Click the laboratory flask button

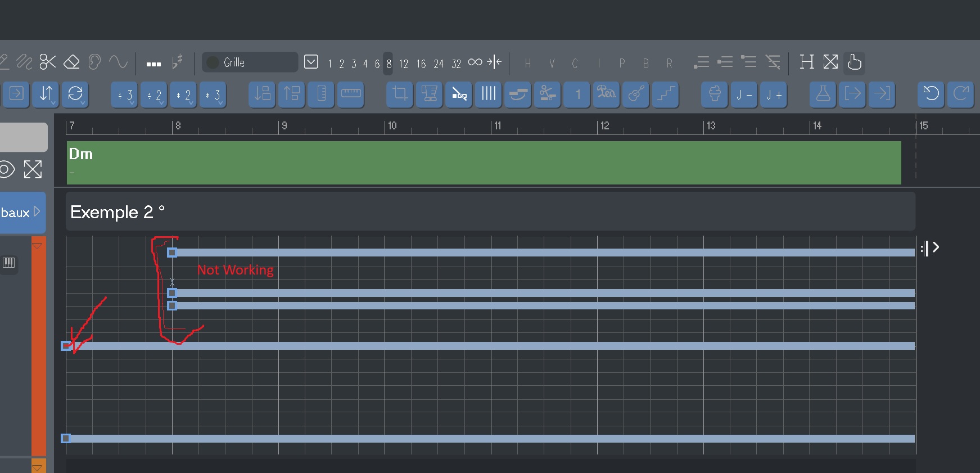[823, 94]
